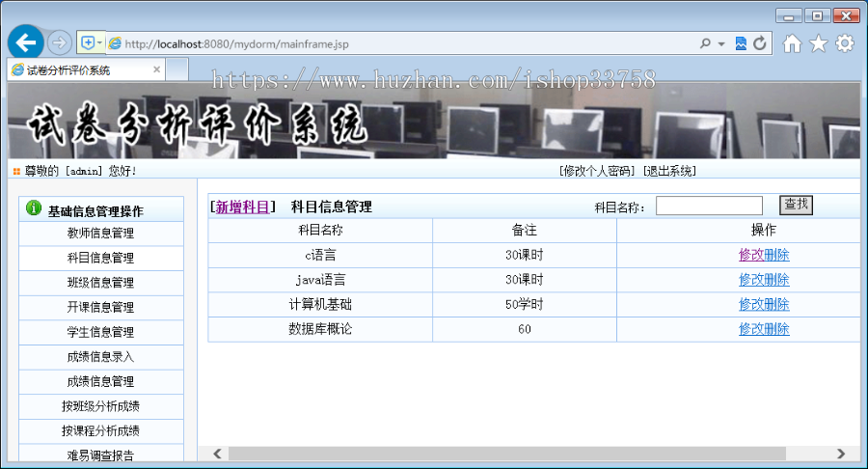This screenshot has width=868, height=469.
Task: Click the compatibility view icon
Action: (x=741, y=43)
